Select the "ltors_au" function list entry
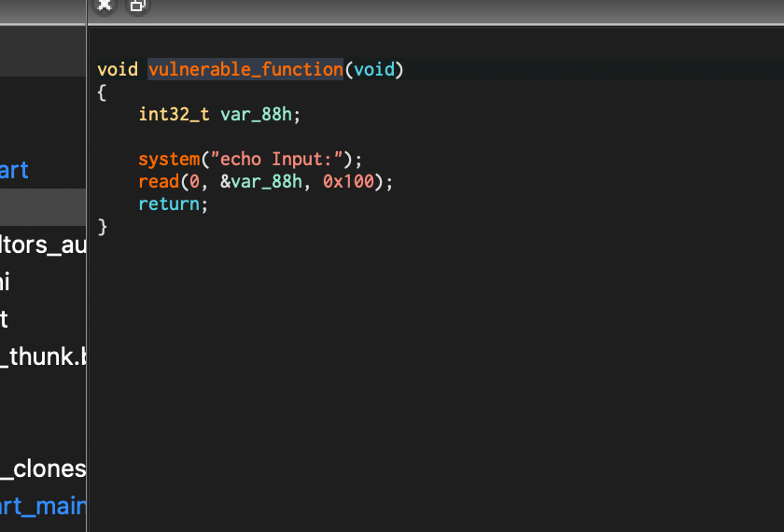The height and width of the screenshot is (532, 784). pyautogui.click(x=43, y=245)
